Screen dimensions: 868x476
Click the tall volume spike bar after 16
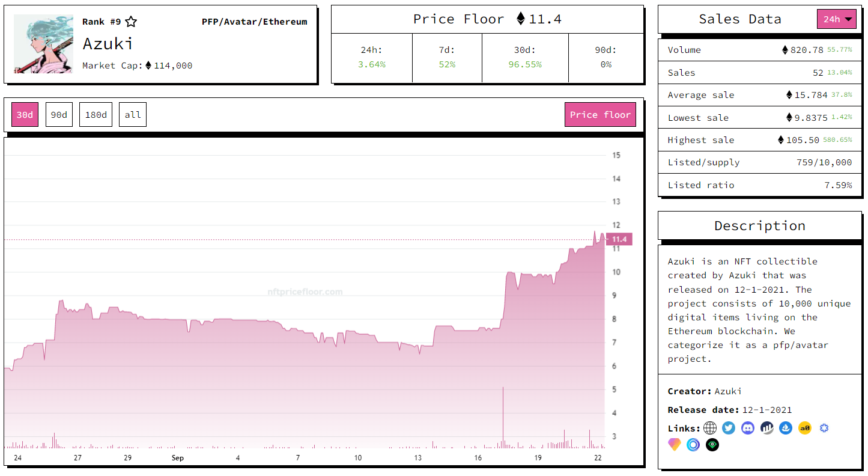pyautogui.click(x=503, y=417)
